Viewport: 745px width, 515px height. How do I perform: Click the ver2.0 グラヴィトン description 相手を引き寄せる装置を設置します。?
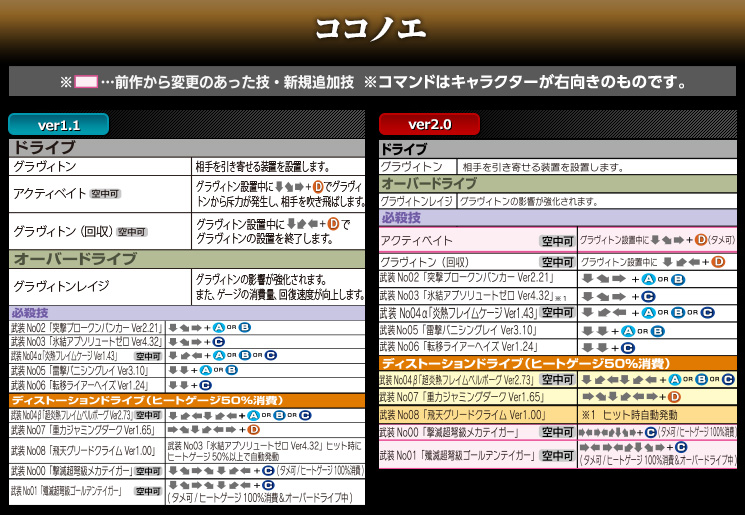(x=543, y=167)
